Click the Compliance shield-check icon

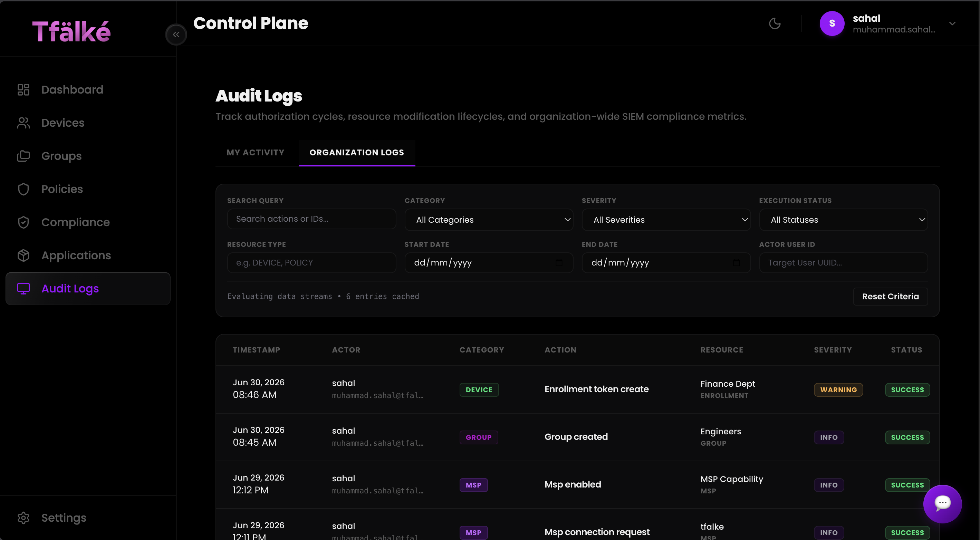click(x=23, y=222)
